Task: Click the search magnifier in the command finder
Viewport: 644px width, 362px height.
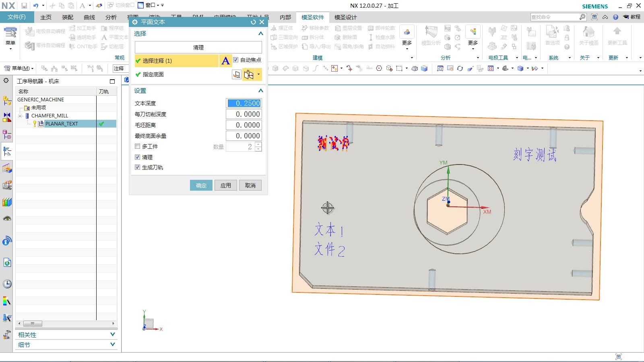Action: click(582, 17)
